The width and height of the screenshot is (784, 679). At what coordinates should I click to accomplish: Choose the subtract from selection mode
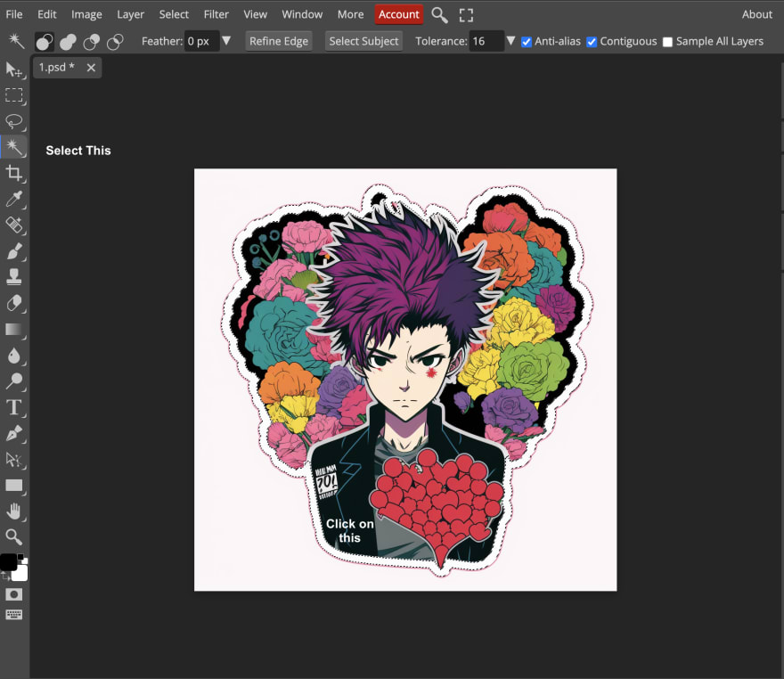[x=92, y=42]
